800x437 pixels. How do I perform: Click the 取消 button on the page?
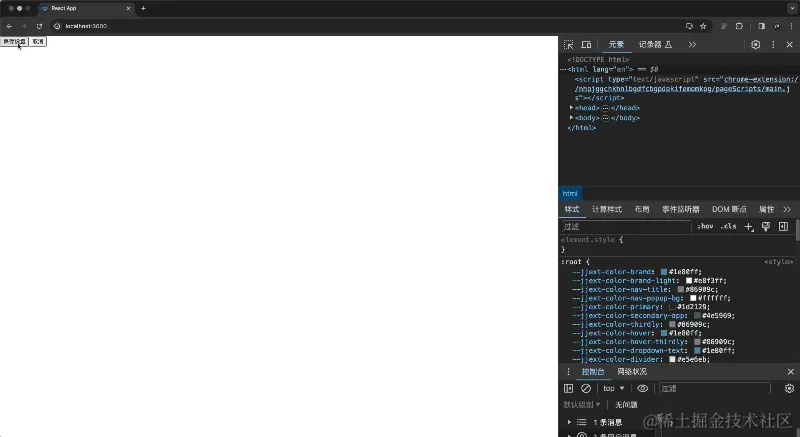point(38,41)
